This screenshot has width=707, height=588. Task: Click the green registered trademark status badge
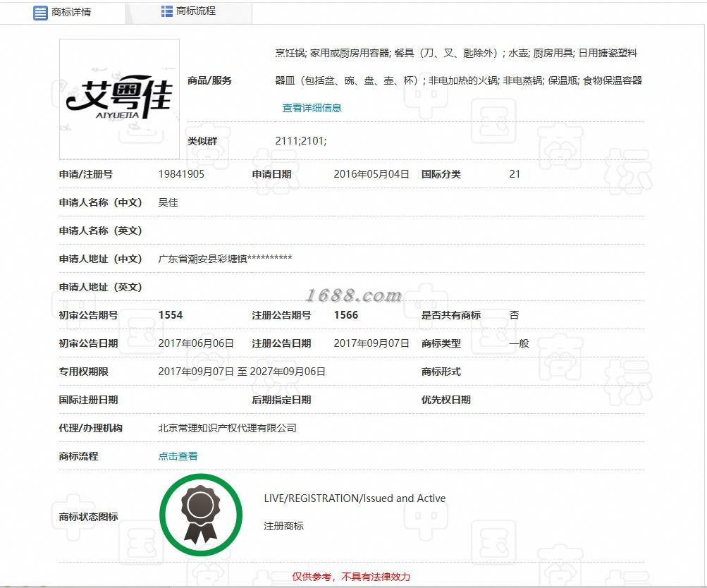[201, 515]
